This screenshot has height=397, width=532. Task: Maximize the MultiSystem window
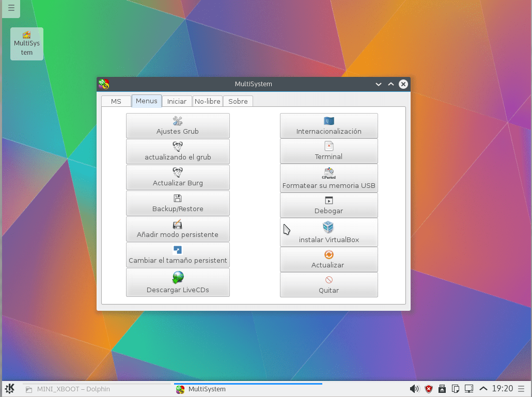coord(391,84)
